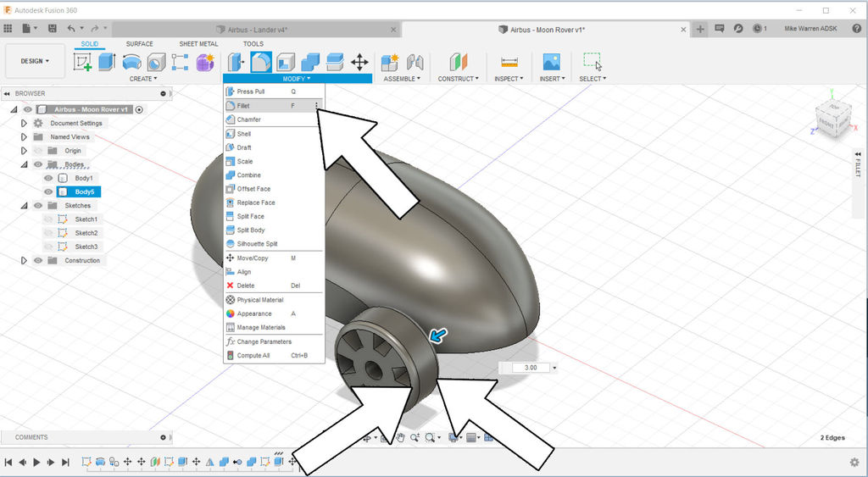Click the ViewCube in the viewport corner

pyautogui.click(x=833, y=119)
